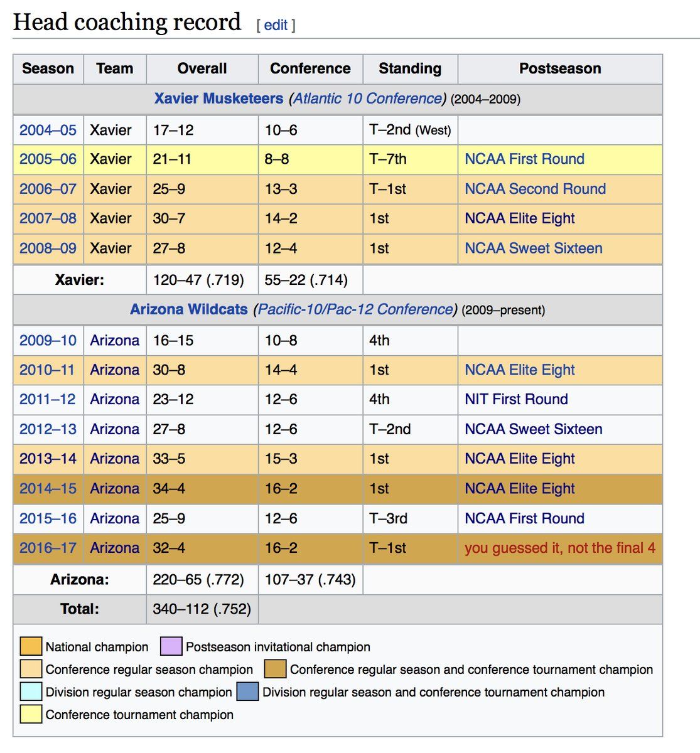Click the Arizona team link in 2013–14 row
This screenshot has width=700, height=753.
[x=114, y=459]
